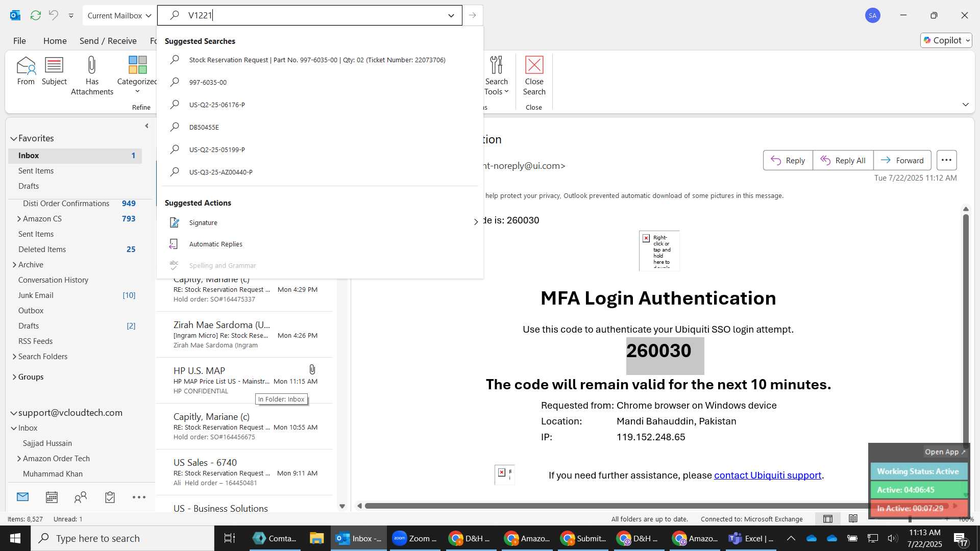The height and width of the screenshot is (551, 980).
Task: Expand the Signature submenu arrow
Action: [x=476, y=222]
